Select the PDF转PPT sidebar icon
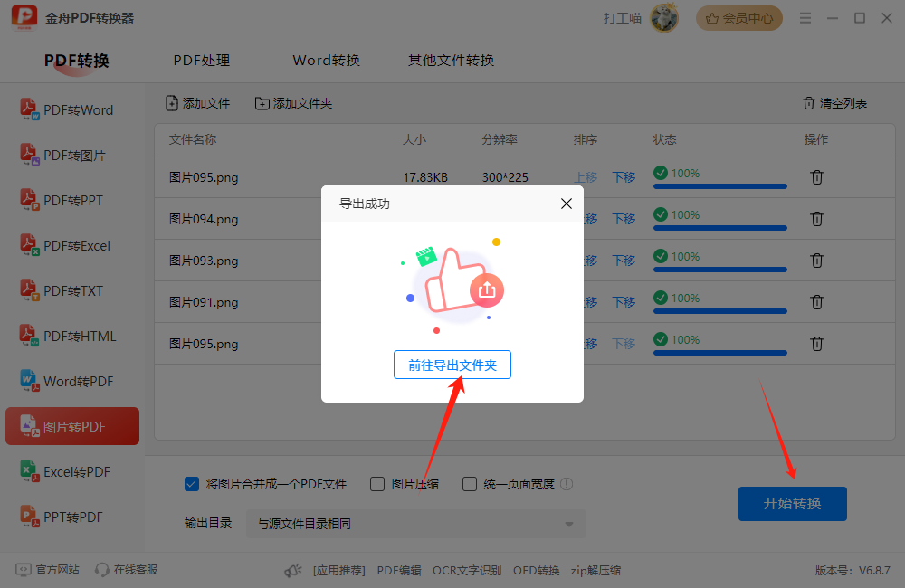 click(x=29, y=200)
